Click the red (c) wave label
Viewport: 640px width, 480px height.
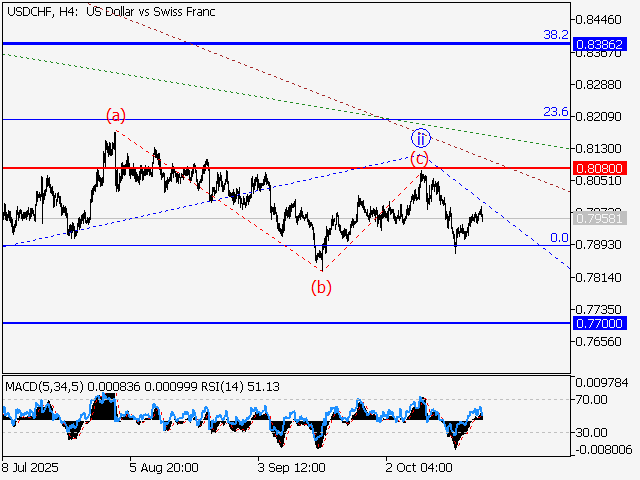tap(421, 158)
